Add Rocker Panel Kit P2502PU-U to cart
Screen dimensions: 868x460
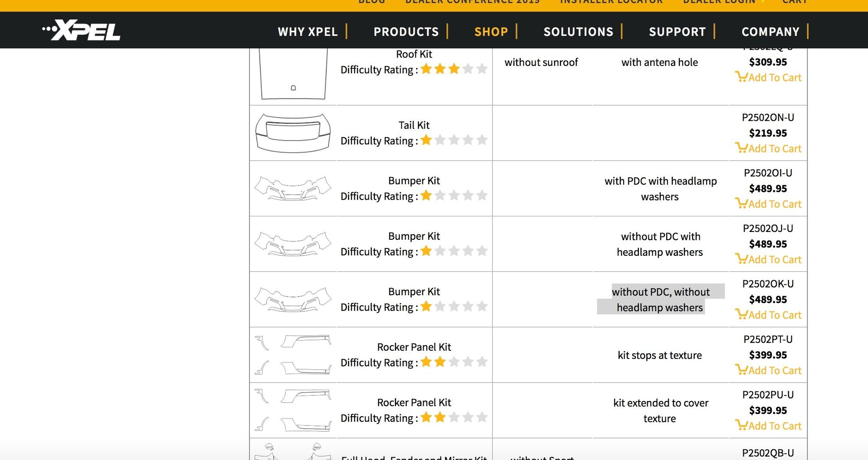pyautogui.click(x=768, y=426)
